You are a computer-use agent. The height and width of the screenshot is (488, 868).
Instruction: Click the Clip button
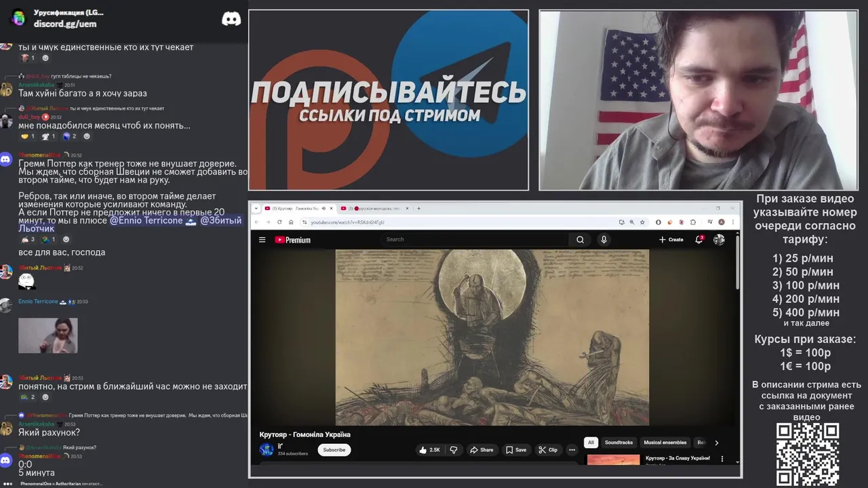pos(548,449)
